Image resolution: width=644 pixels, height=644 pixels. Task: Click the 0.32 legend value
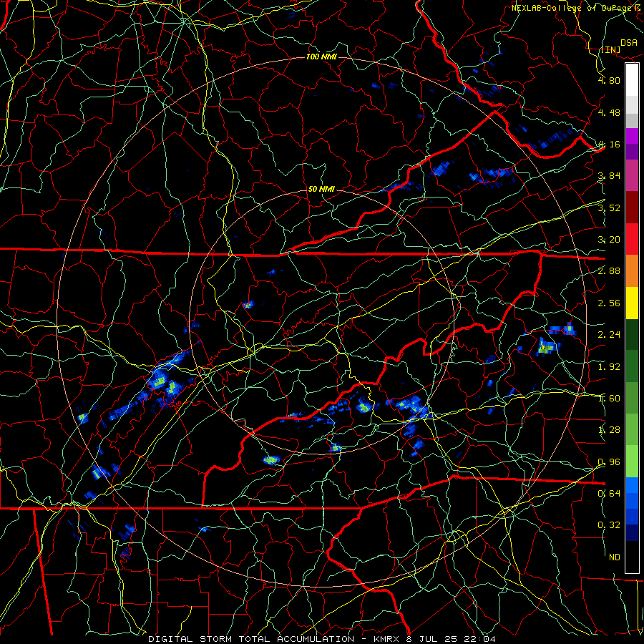click(x=609, y=525)
